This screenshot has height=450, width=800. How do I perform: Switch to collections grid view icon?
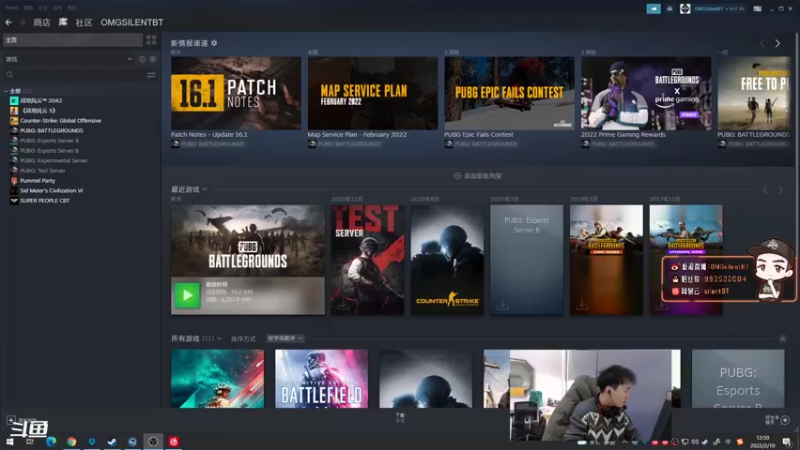(151, 40)
